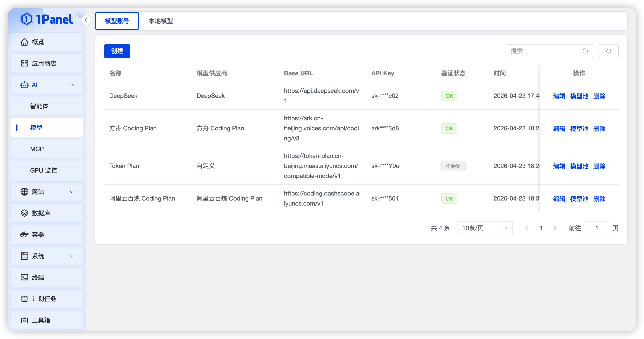Open 模型池 for 方舟 Coding Plan
This screenshot has width=644, height=339.
tap(579, 128)
